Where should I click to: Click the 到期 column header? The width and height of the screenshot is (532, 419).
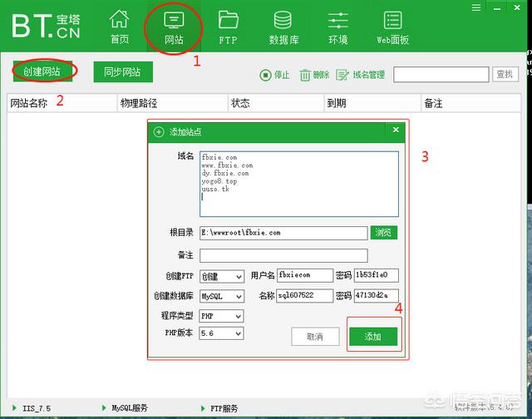coord(372,103)
